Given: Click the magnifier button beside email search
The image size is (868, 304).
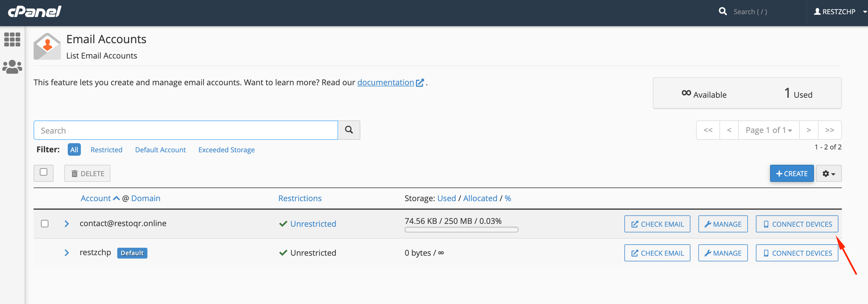Looking at the screenshot, I should click(x=349, y=130).
